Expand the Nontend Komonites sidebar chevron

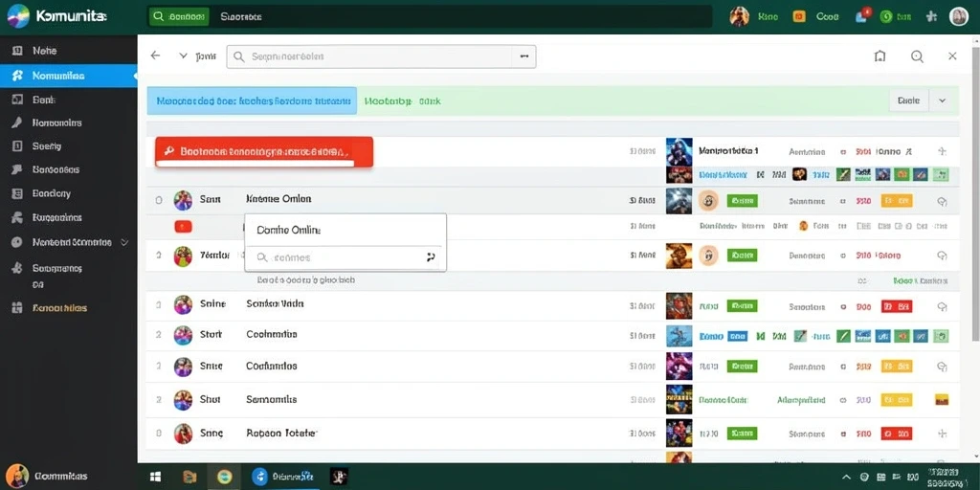[x=124, y=242]
